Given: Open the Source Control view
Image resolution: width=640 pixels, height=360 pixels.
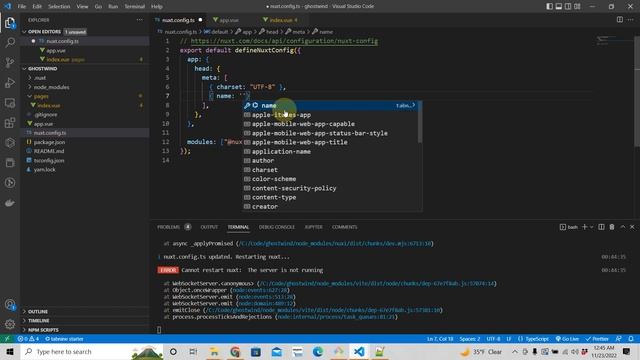Looking at the screenshot, I should coord(10,62).
